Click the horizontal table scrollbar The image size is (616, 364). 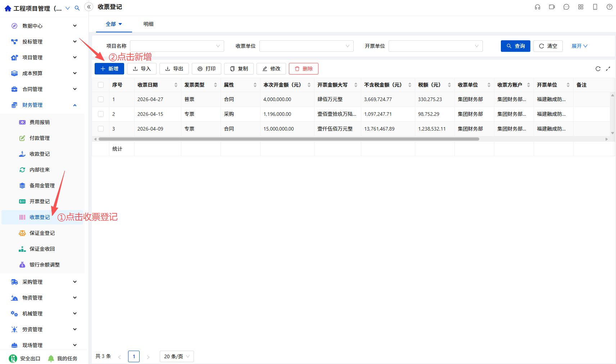(289, 139)
